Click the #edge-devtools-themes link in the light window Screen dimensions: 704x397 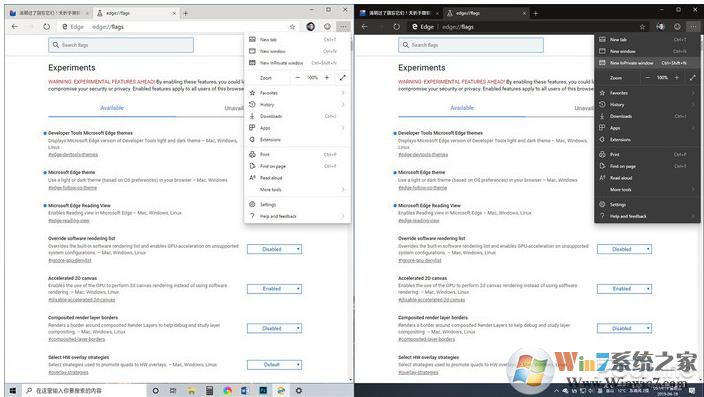click(73, 154)
